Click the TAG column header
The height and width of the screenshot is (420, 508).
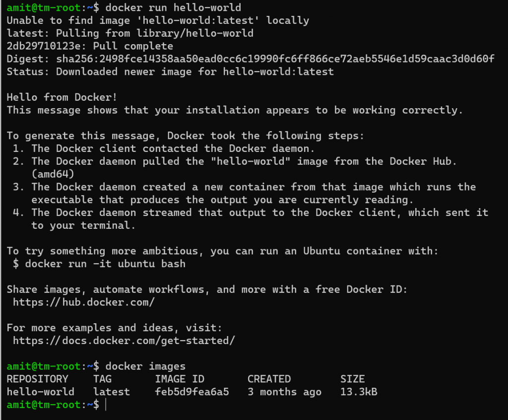(102, 379)
